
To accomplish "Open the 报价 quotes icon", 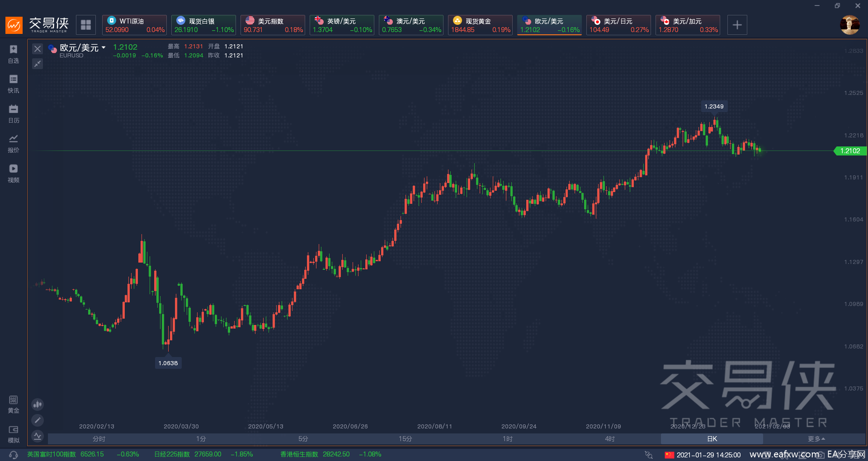I will (x=14, y=143).
